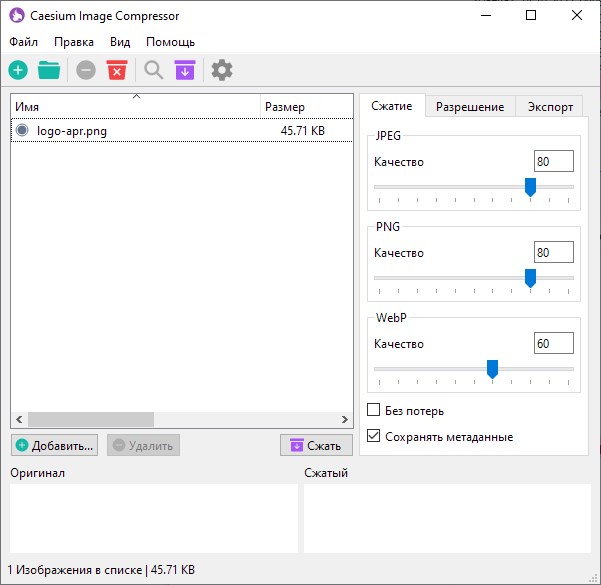Click status circle icon beside logo-apr.png
This screenshot has width=601, height=585.
pyautogui.click(x=22, y=130)
